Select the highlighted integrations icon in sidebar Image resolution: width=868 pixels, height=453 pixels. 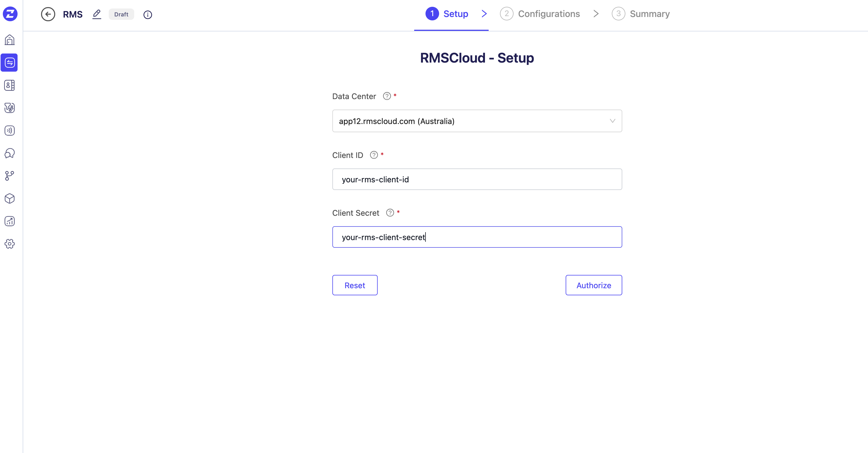(9, 62)
